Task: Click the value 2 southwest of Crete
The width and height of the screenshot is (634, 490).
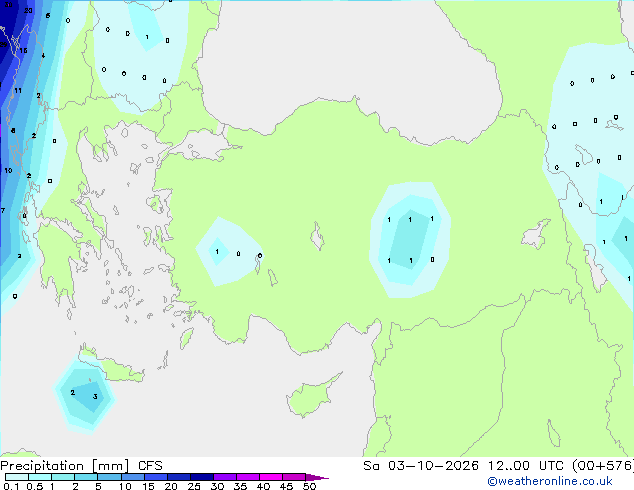Action: pos(72,393)
